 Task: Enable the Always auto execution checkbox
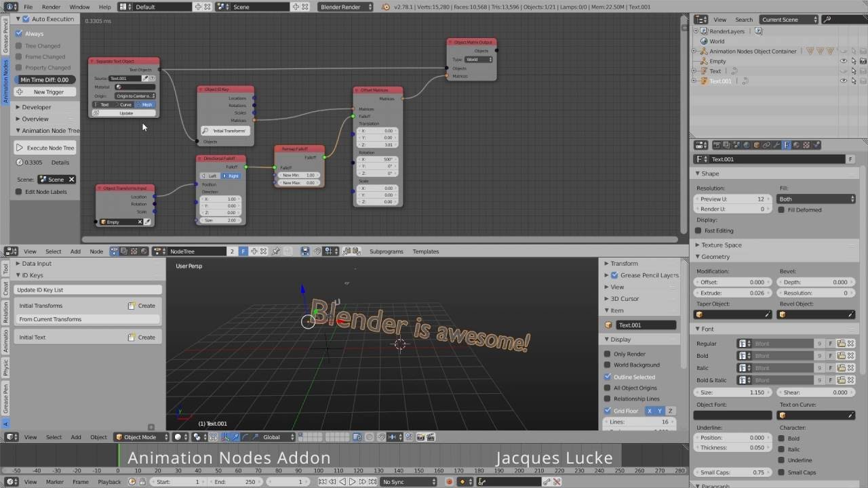pos(19,33)
